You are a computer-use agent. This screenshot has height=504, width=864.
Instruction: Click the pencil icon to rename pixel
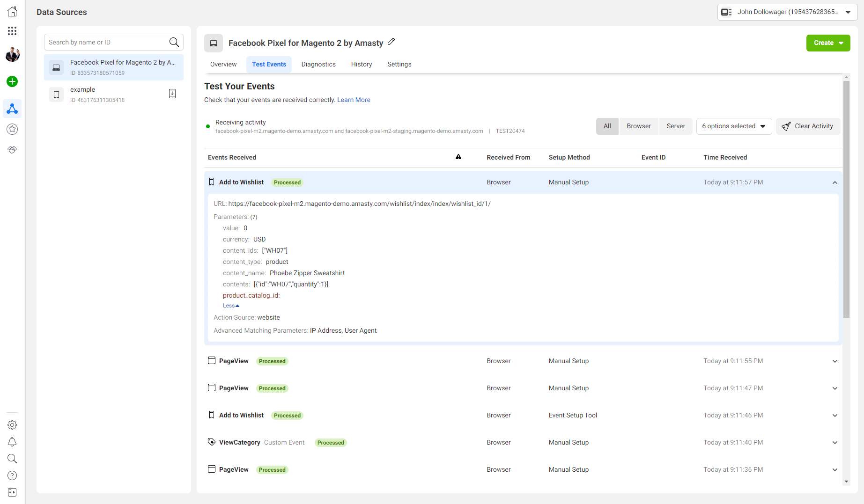391,42
